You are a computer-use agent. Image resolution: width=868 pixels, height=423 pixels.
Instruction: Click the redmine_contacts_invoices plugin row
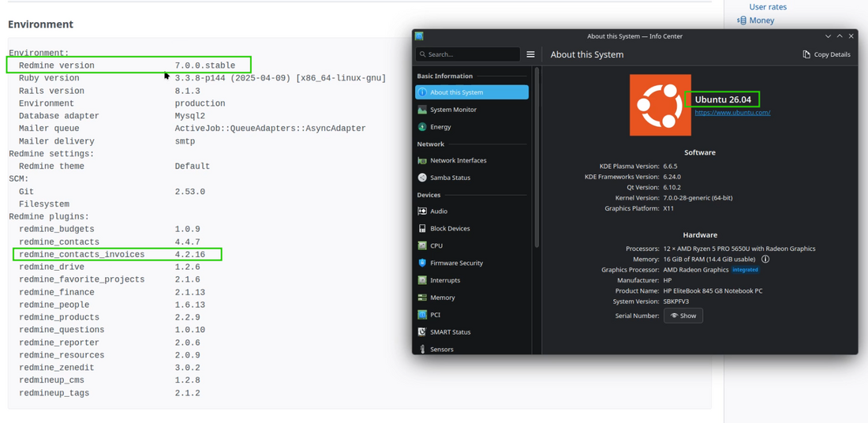pos(117,254)
